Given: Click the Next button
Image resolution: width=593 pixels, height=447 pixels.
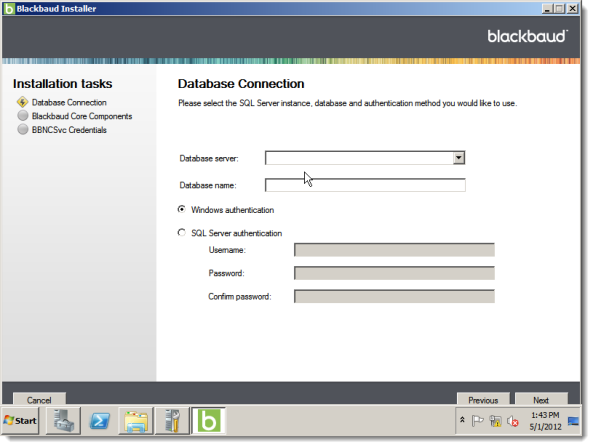Looking at the screenshot, I should point(541,399).
